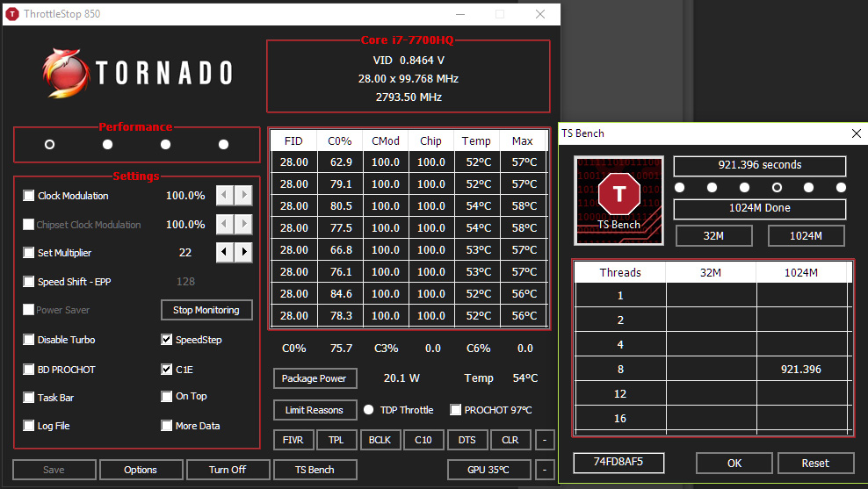Click the 921.396 result in the 8 threads row
This screenshot has height=489, width=868.
(x=801, y=369)
